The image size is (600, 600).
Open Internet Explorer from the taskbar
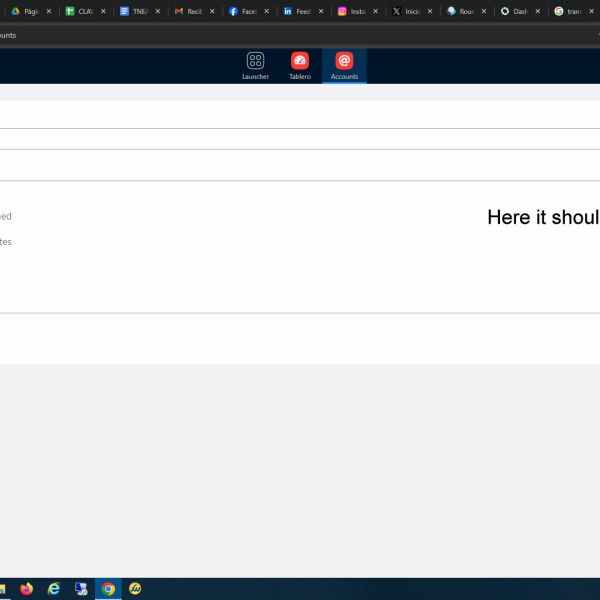[x=54, y=588]
